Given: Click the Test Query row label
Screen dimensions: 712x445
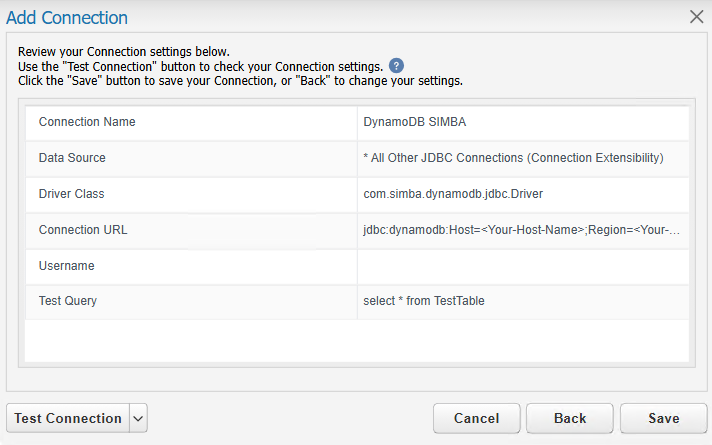Looking at the screenshot, I should (68, 301).
